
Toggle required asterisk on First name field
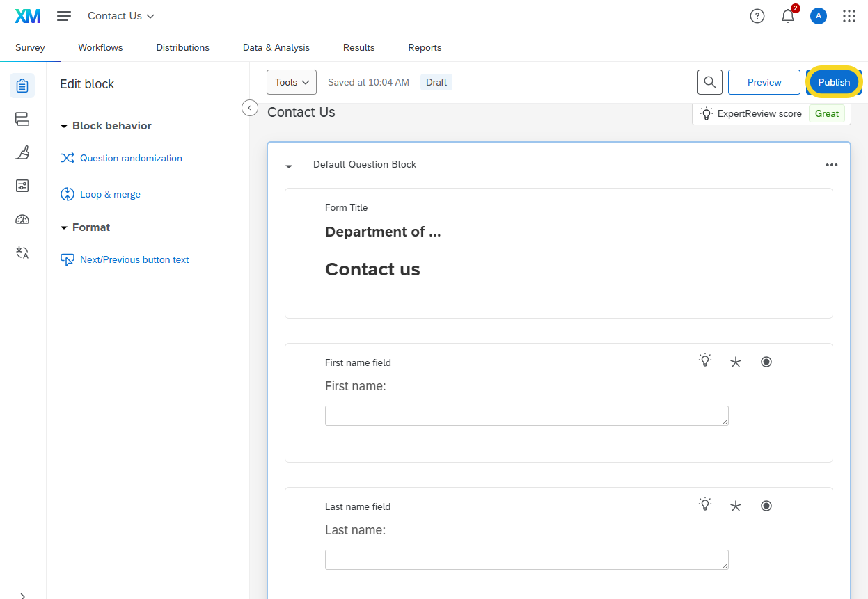coord(736,362)
